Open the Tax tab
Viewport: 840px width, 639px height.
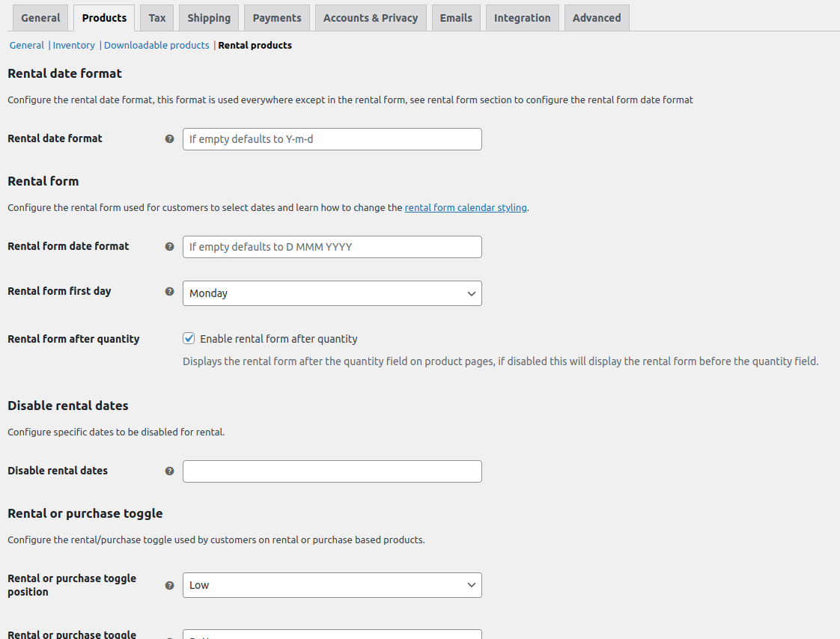157,18
